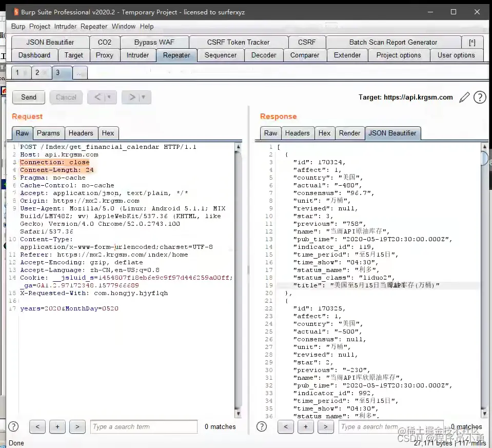Switch to the Intruder tool tab
Screen dimensions: 492x448
137,55
